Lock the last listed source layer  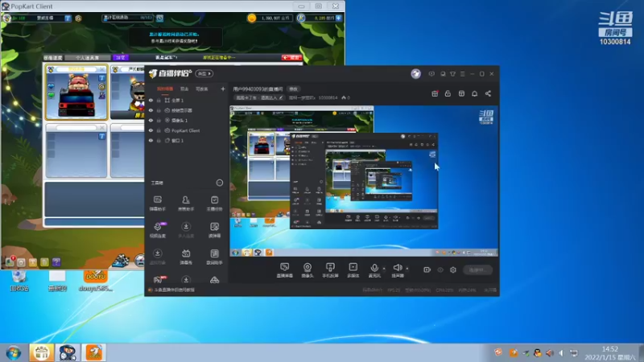(x=159, y=140)
